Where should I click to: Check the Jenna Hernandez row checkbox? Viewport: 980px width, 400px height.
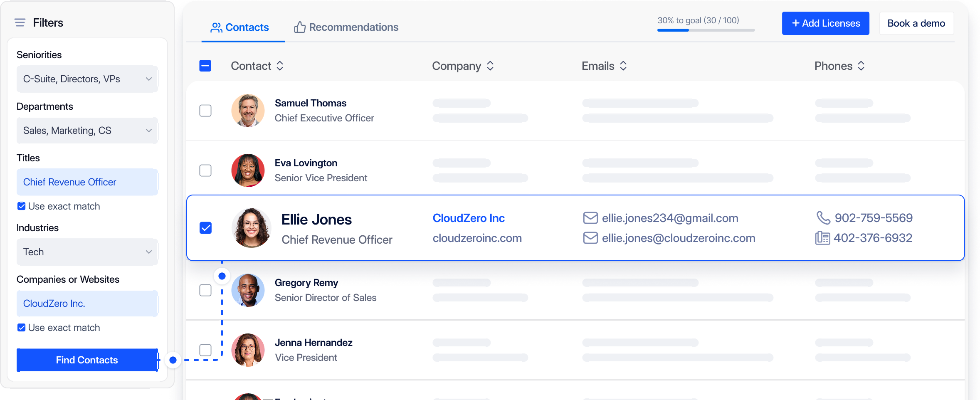205,350
